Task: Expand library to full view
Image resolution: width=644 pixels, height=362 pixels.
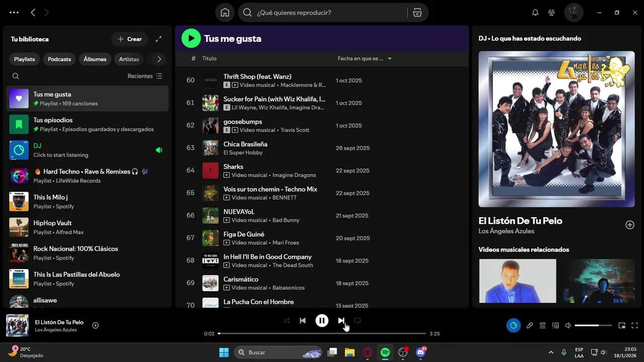Action: [x=158, y=39]
